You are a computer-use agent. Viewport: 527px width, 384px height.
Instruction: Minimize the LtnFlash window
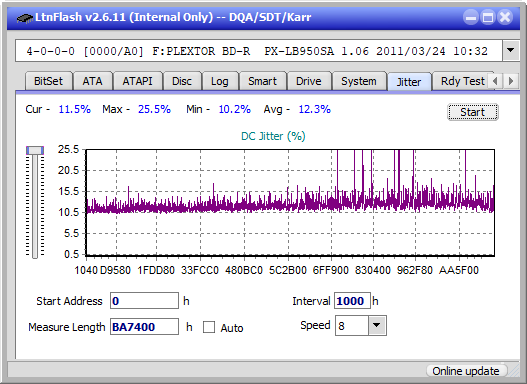click(x=471, y=17)
